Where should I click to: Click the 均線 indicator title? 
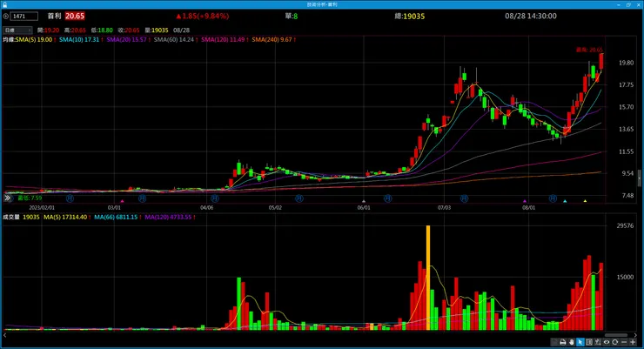click(x=9, y=39)
